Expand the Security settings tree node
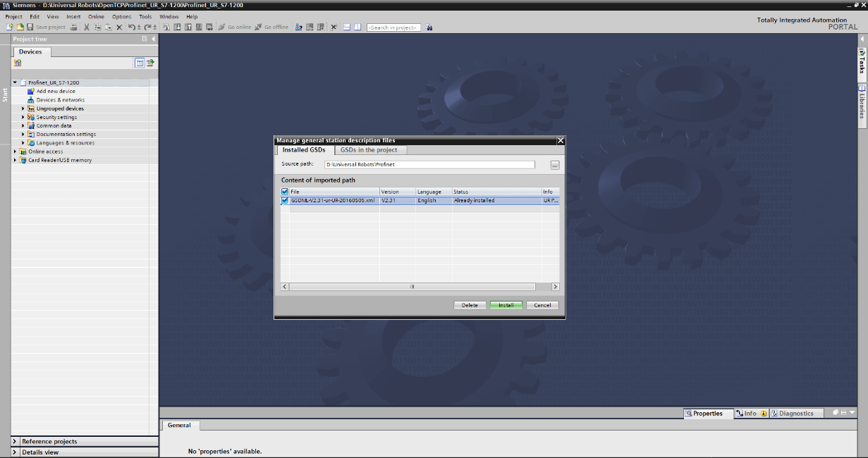The width and height of the screenshot is (868, 458). click(x=23, y=117)
